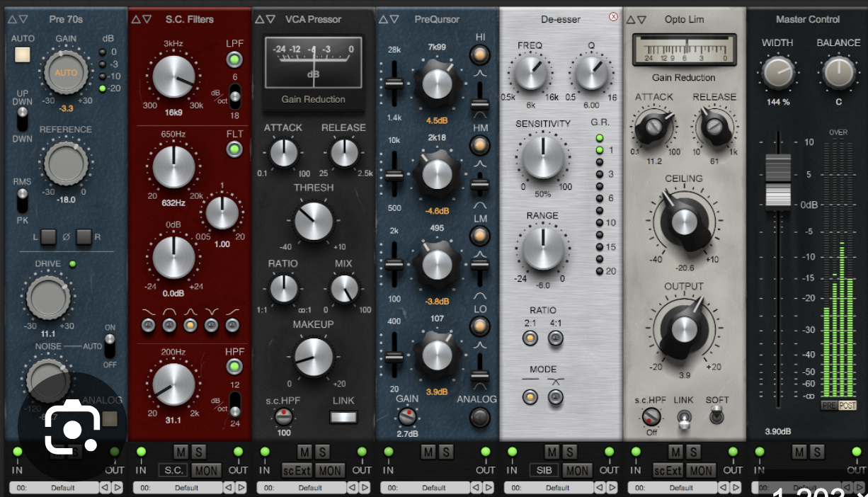Open the Pre 70s preset field
The height and width of the screenshot is (497, 868).
pyautogui.click(x=54, y=487)
